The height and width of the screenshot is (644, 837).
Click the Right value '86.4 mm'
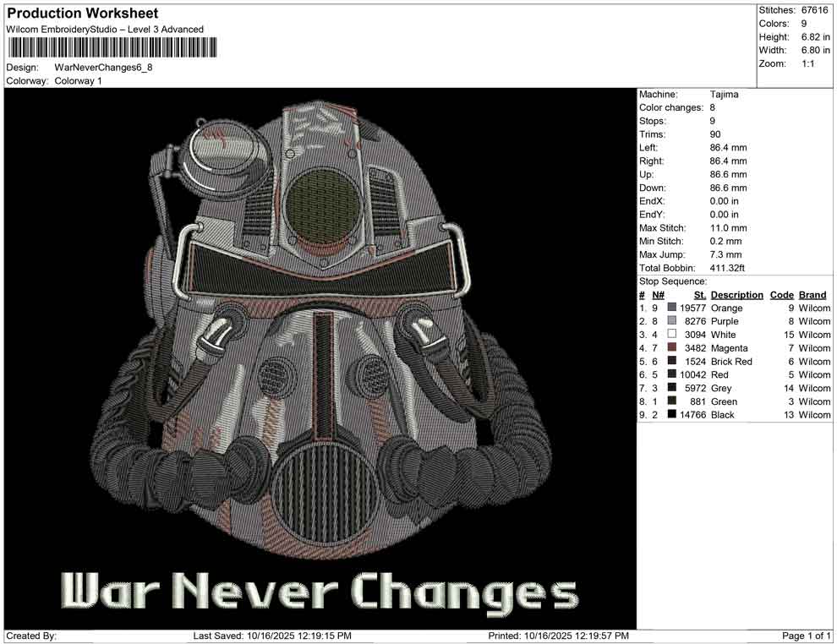(728, 161)
